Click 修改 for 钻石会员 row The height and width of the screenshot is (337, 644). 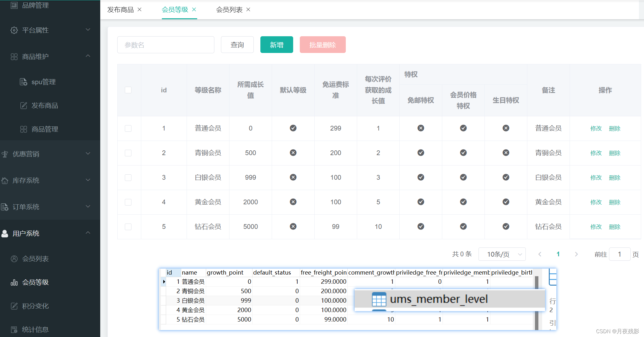tap(596, 227)
